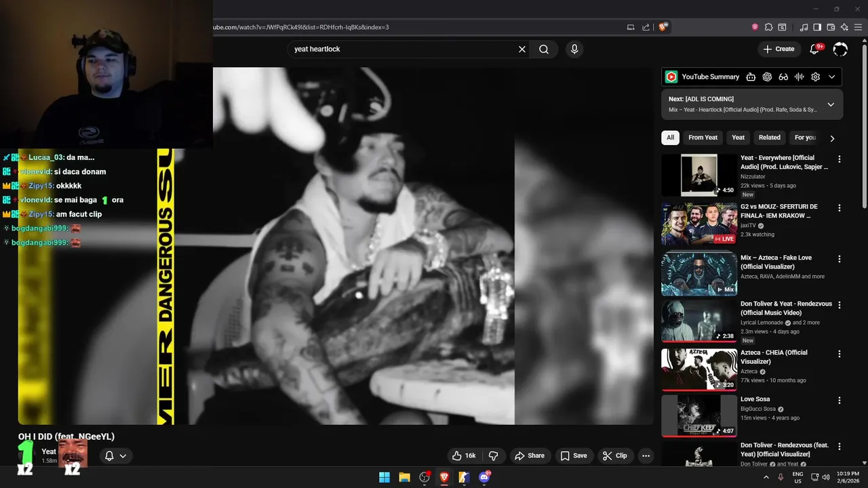
Task: Dislike the video
Action: (494, 455)
